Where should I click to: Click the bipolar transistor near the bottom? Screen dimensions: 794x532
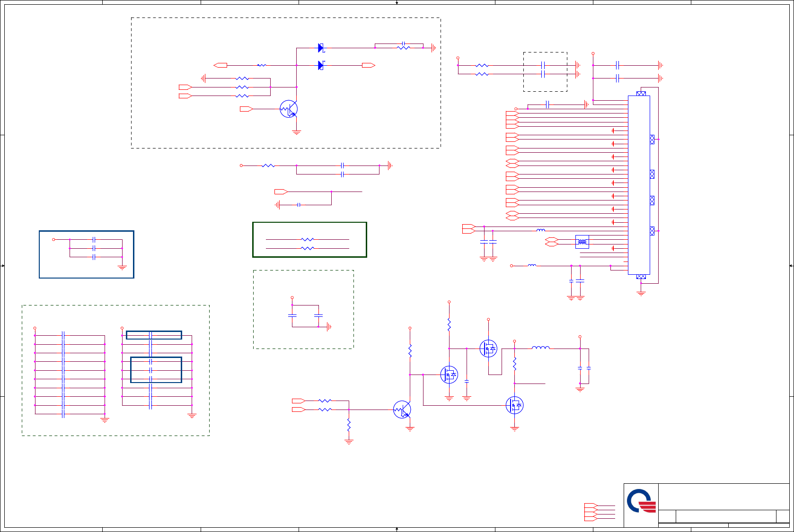click(402, 410)
